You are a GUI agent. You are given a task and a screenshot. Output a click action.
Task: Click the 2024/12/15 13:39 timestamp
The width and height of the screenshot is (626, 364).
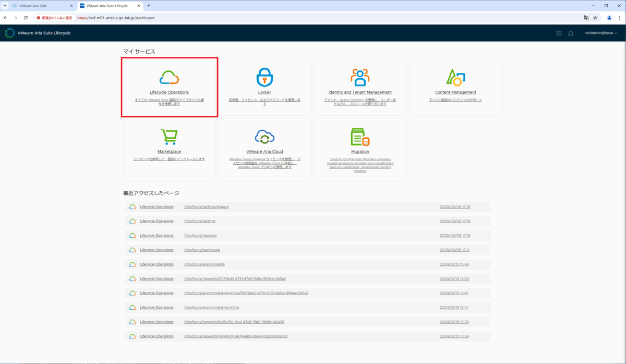coord(454,322)
